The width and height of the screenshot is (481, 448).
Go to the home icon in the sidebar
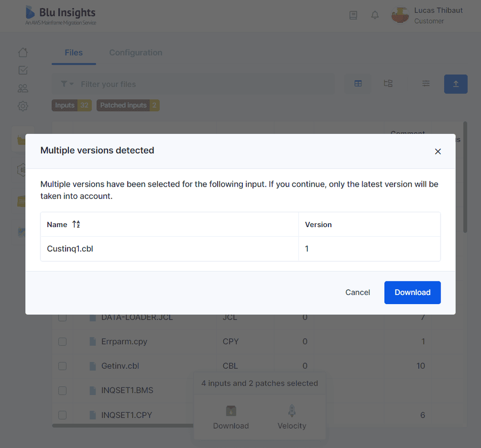click(23, 52)
